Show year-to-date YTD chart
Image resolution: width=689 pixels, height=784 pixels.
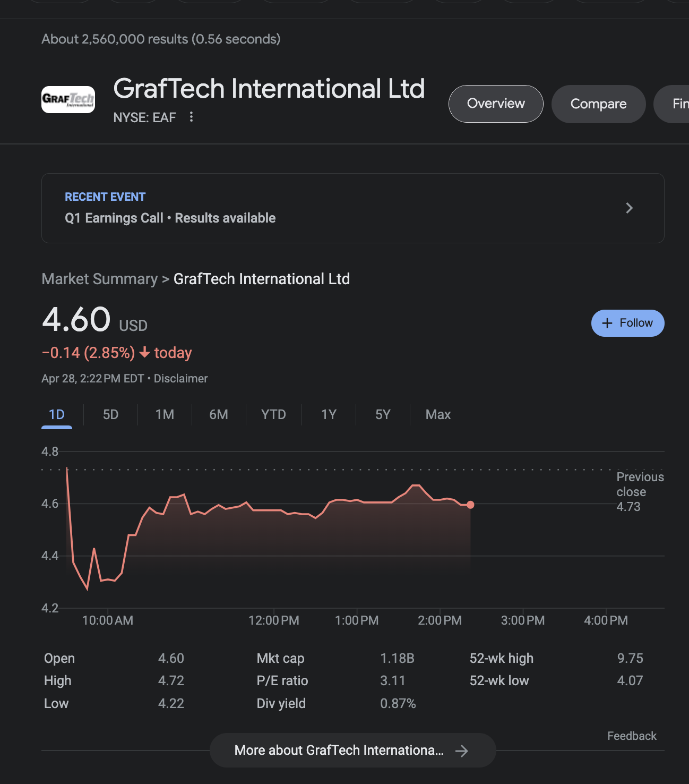point(273,414)
